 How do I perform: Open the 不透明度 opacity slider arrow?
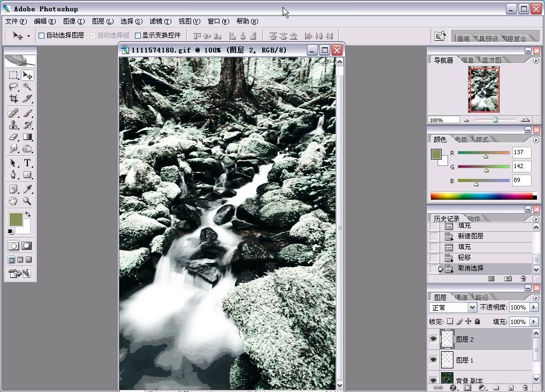(534, 307)
